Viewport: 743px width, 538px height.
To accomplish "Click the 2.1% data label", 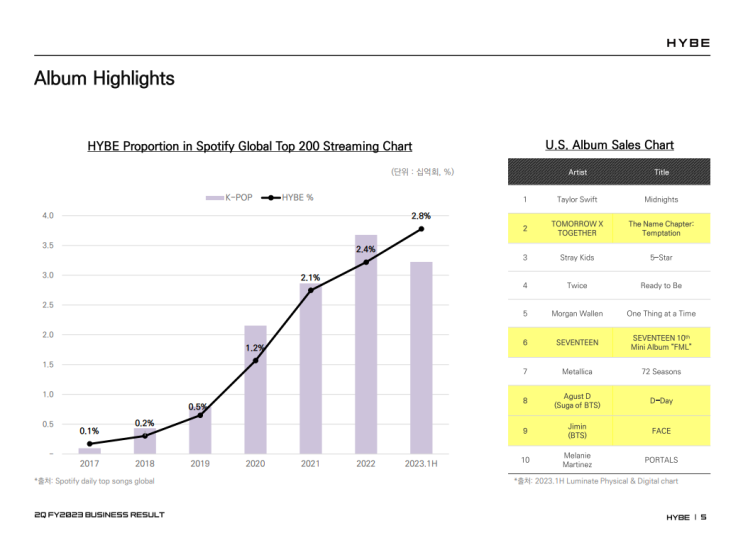I will pos(310,278).
